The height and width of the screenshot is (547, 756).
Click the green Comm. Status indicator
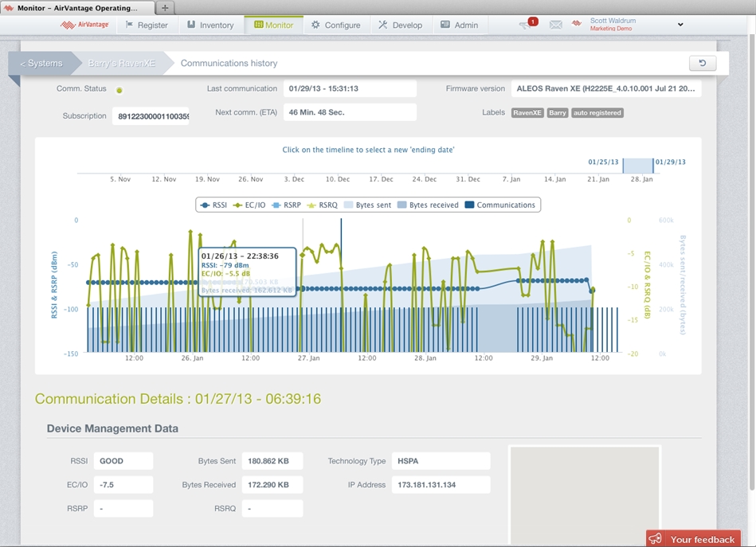click(x=119, y=90)
